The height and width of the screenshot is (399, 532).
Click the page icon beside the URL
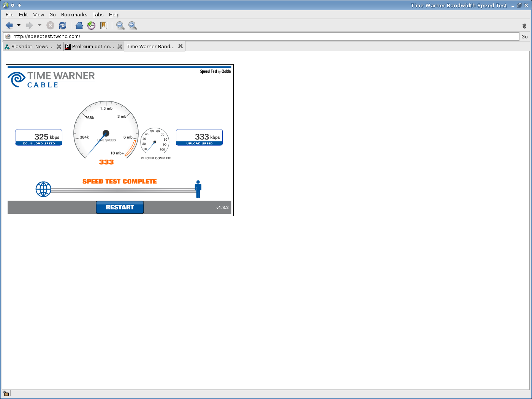(8, 36)
